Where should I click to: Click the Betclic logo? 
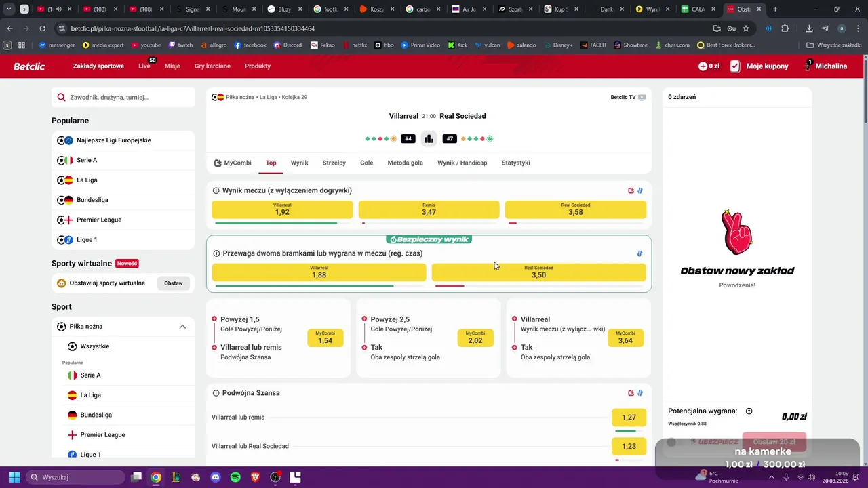coord(29,66)
